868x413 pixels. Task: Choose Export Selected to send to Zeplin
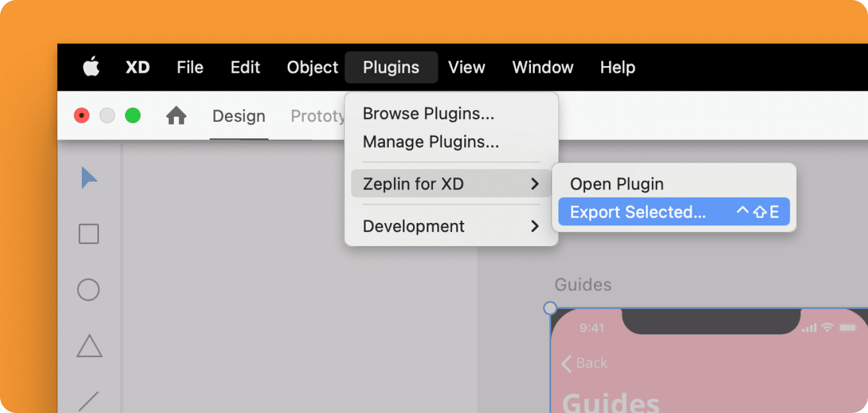637,212
